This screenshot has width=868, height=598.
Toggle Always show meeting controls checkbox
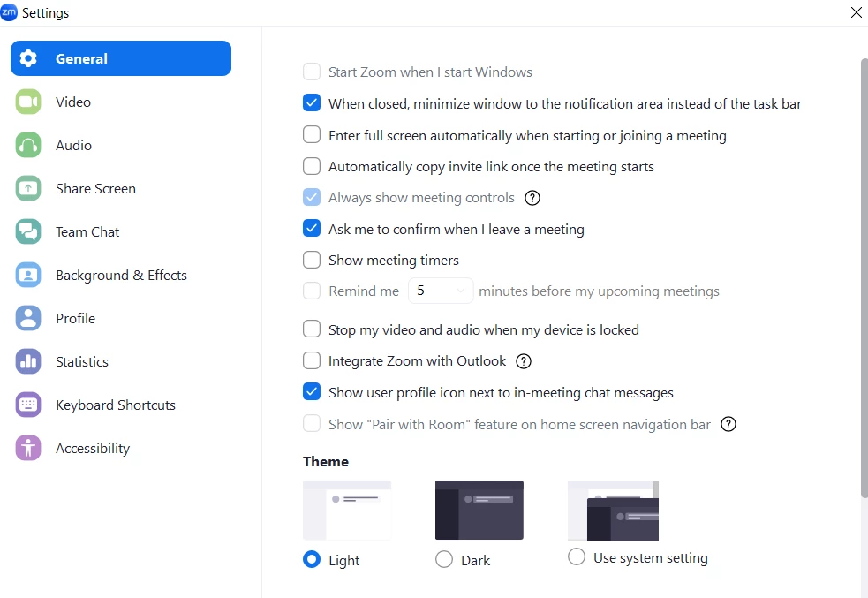[312, 197]
